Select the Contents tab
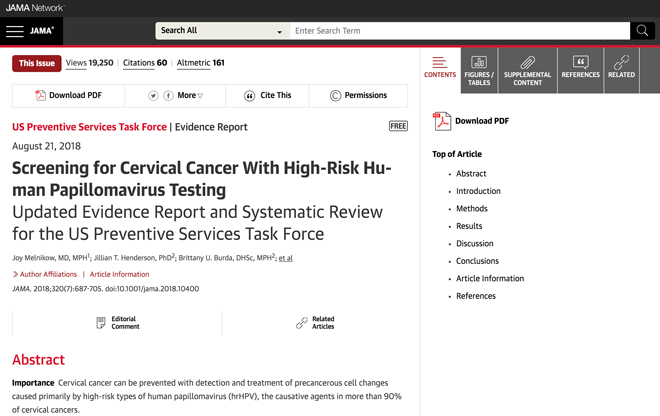This screenshot has height=416, width=660. click(440, 68)
